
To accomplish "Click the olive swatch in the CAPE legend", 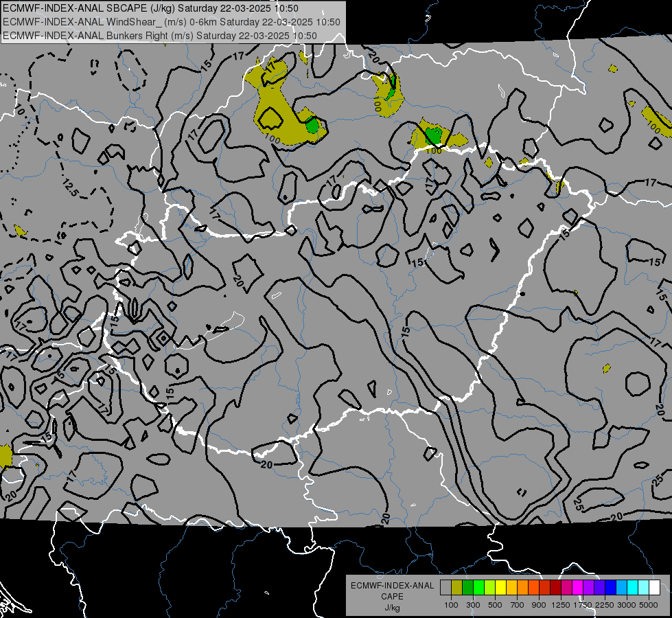I will tap(457, 587).
